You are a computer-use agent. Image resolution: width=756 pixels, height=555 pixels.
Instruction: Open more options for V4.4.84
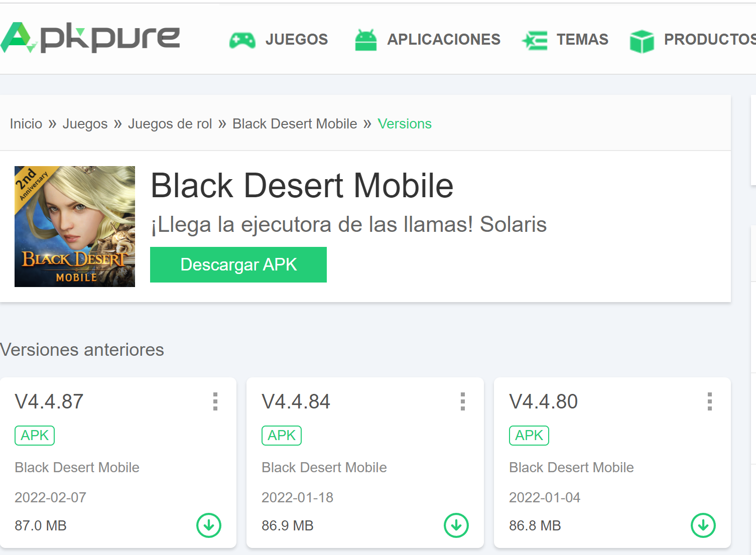tap(462, 401)
